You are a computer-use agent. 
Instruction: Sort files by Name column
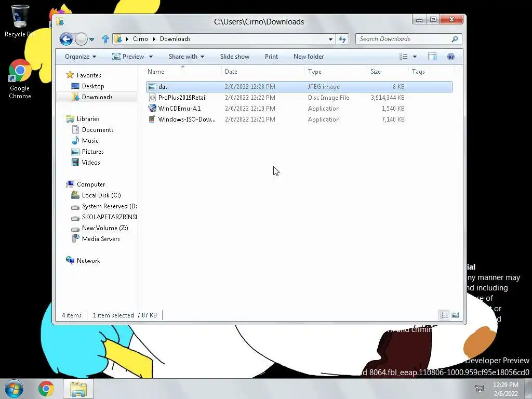click(183, 72)
